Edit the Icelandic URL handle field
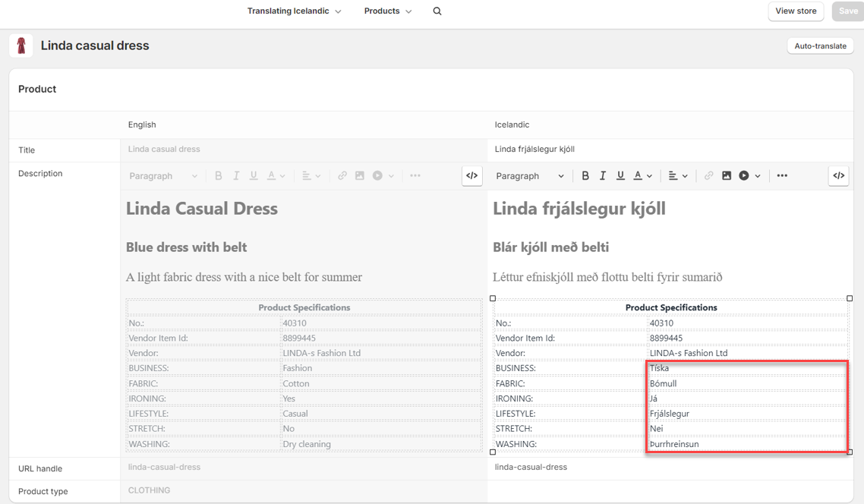Viewport: 864px width, 504px height. click(x=668, y=468)
